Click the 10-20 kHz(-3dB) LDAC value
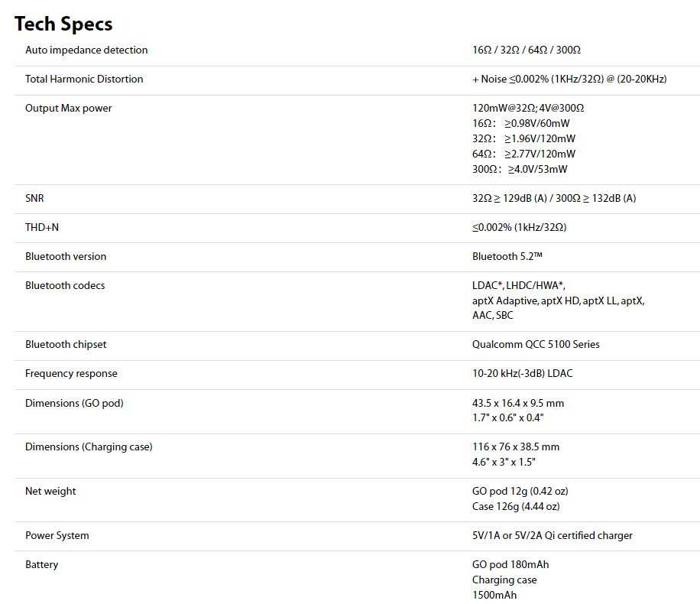This screenshot has height=604, width=700. [522, 374]
